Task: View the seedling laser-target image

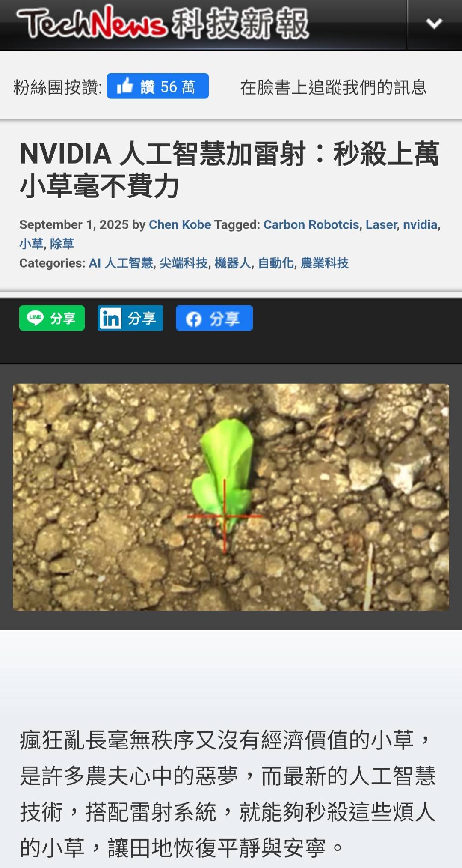Action: coord(231,497)
